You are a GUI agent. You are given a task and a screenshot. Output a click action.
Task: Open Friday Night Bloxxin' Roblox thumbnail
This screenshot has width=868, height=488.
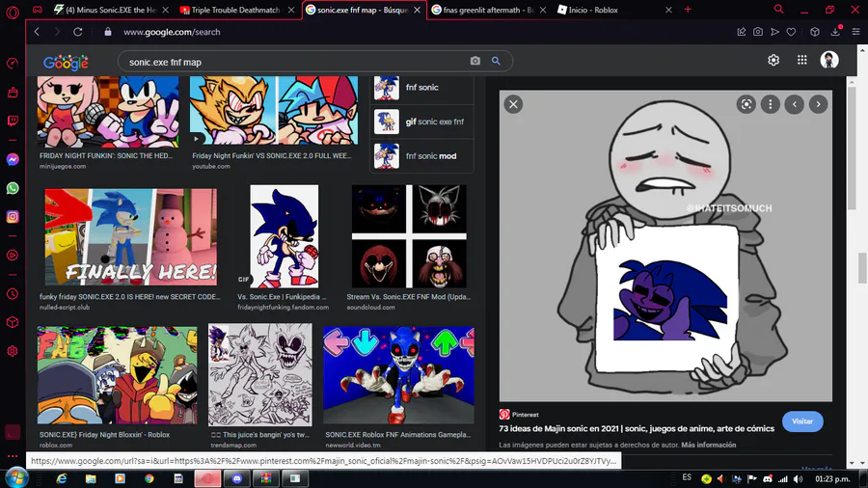(118, 375)
